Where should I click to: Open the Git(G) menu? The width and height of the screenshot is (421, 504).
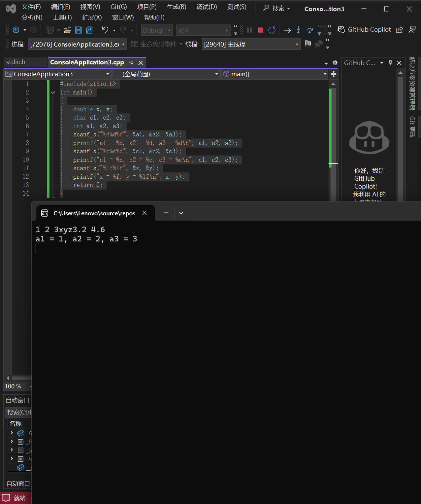(x=119, y=7)
